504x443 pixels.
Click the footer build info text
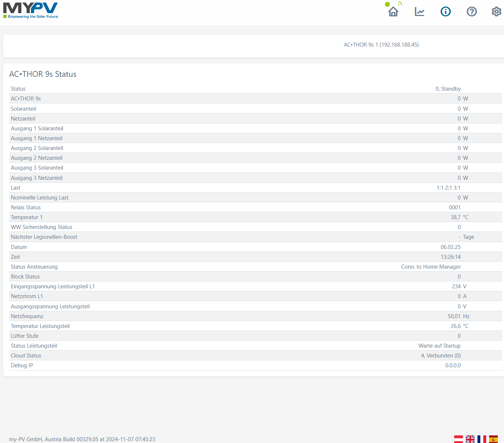[x=82, y=439]
